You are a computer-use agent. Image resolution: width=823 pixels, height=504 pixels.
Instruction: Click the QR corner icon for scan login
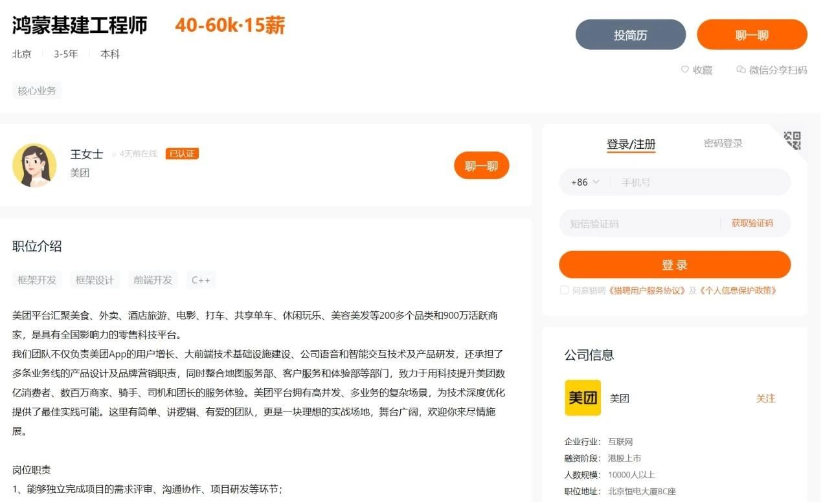click(793, 141)
